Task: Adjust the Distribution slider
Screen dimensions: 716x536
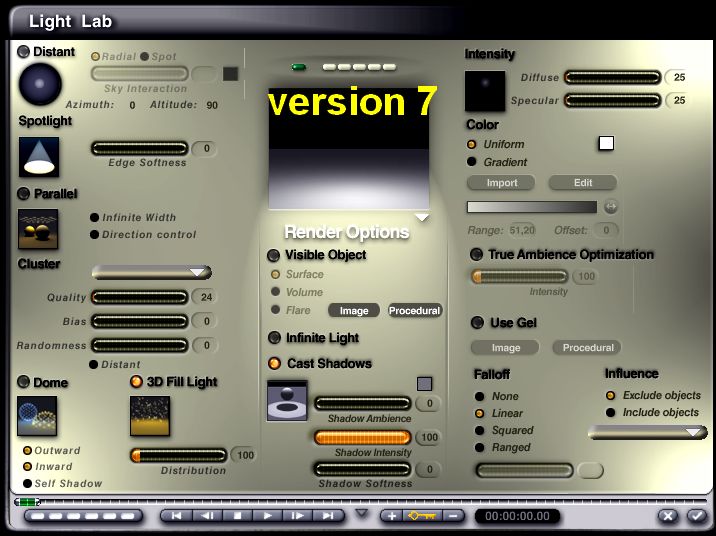Action: [x=179, y=455]
